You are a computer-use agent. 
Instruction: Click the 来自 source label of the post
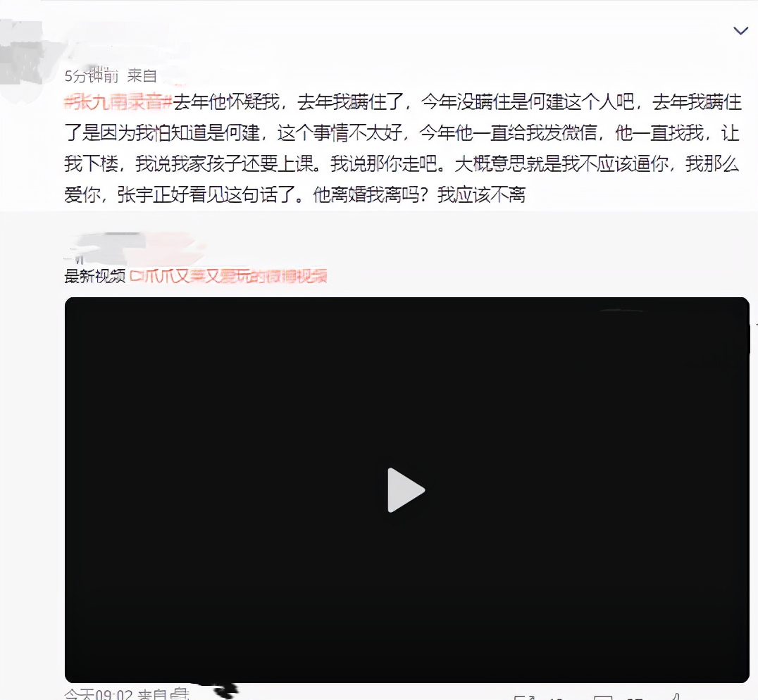pos(142,75)
